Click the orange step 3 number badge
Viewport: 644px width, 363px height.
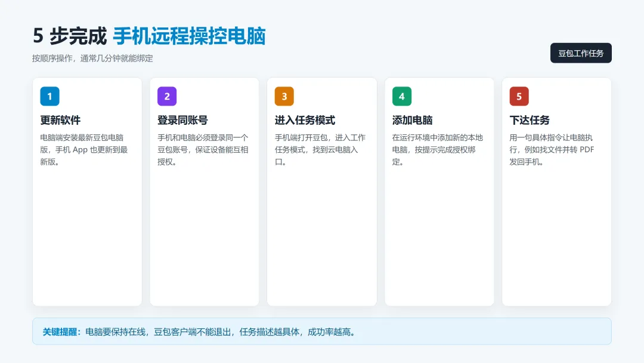click(x=284, y=96)
